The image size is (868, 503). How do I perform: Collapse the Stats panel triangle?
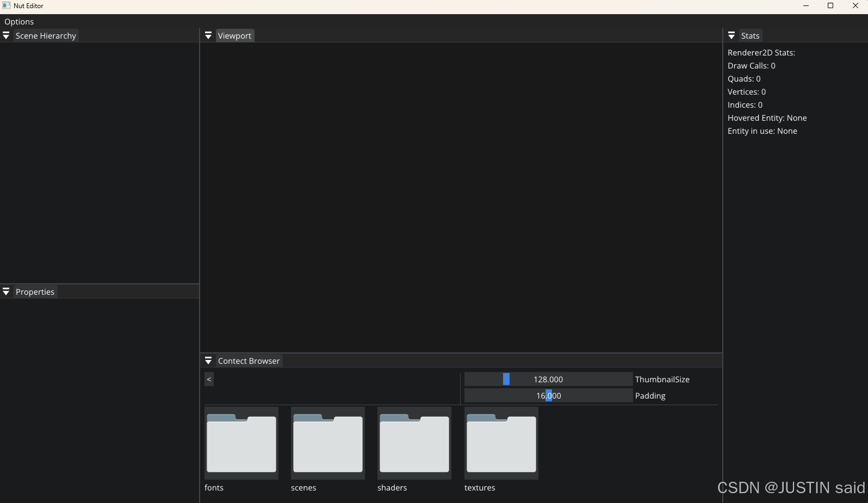coord(731,36)
